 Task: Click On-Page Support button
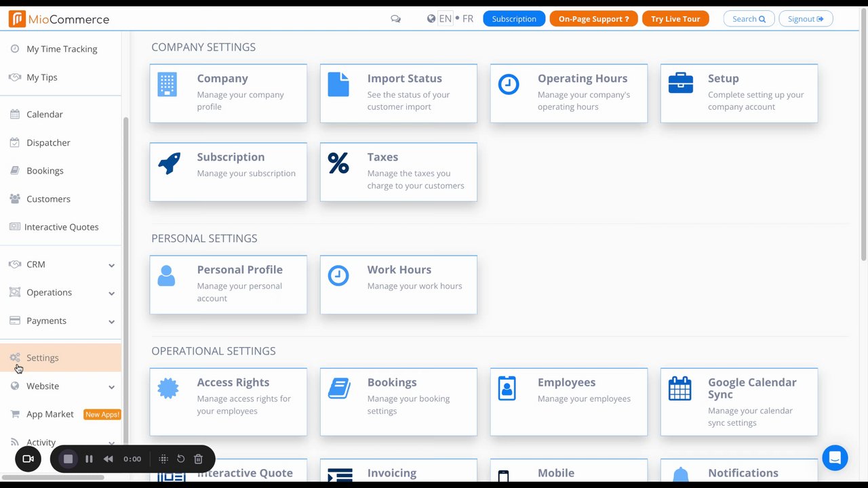[593, 19]
